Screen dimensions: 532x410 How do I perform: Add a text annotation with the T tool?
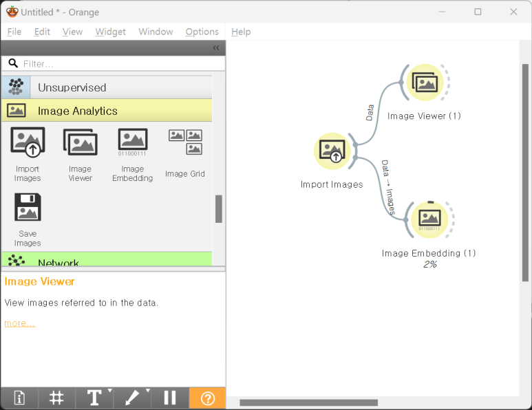[94, 398]
